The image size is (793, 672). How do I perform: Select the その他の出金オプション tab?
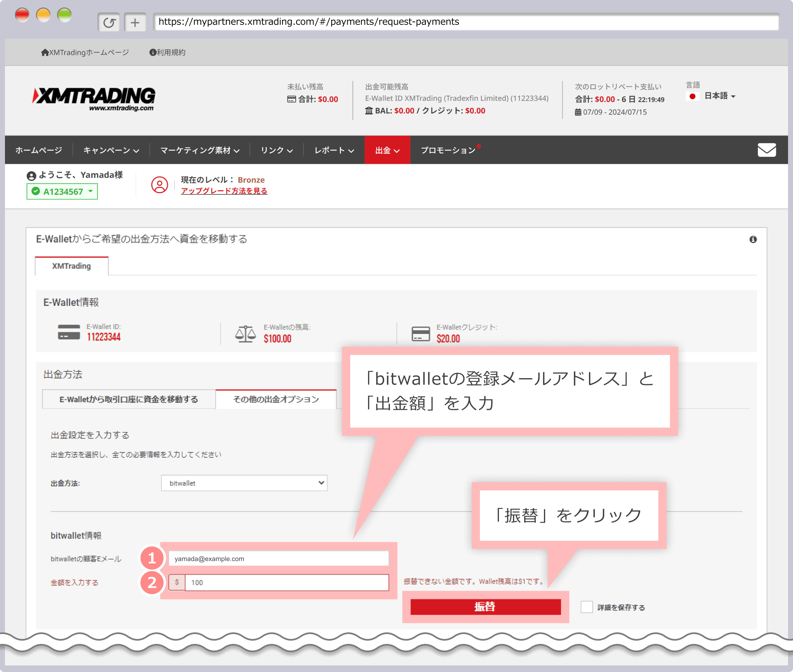point(276,399)
